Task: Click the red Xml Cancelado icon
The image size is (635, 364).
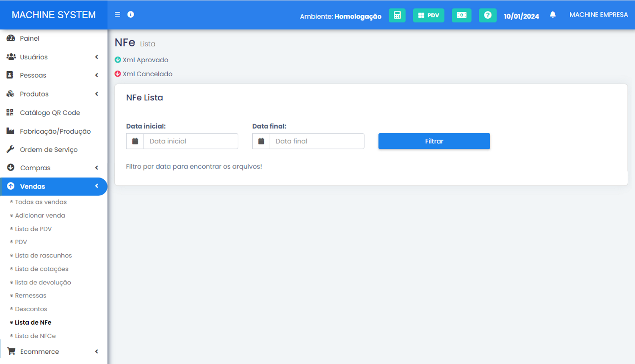Action: click(x=118, y=74)
